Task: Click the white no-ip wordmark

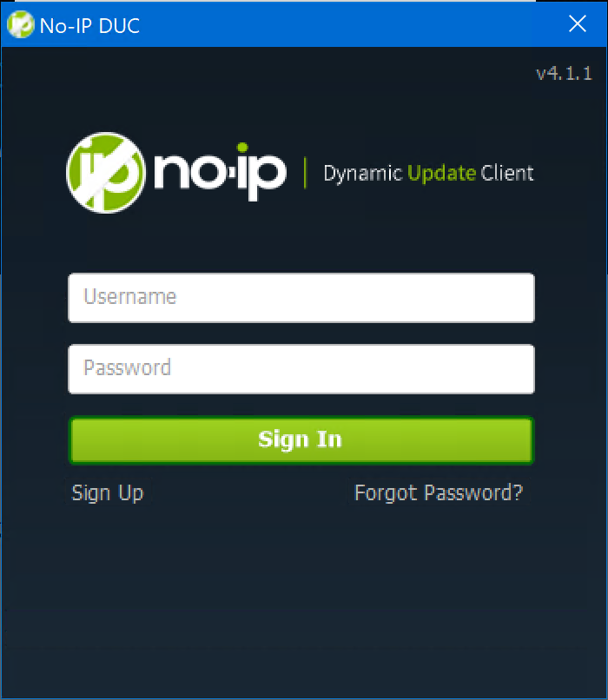Action: coord(220,172)
